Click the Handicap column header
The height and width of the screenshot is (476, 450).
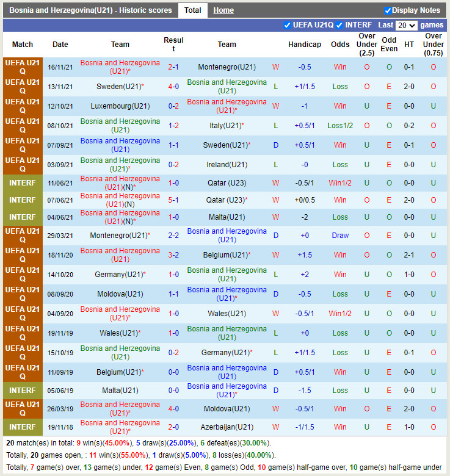[x=305, y=45]
